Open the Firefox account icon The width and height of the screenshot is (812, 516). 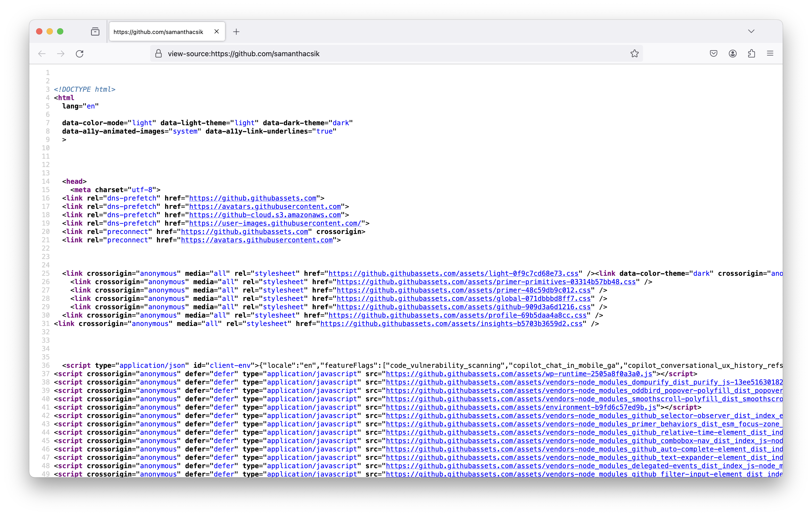click(732, 54)
